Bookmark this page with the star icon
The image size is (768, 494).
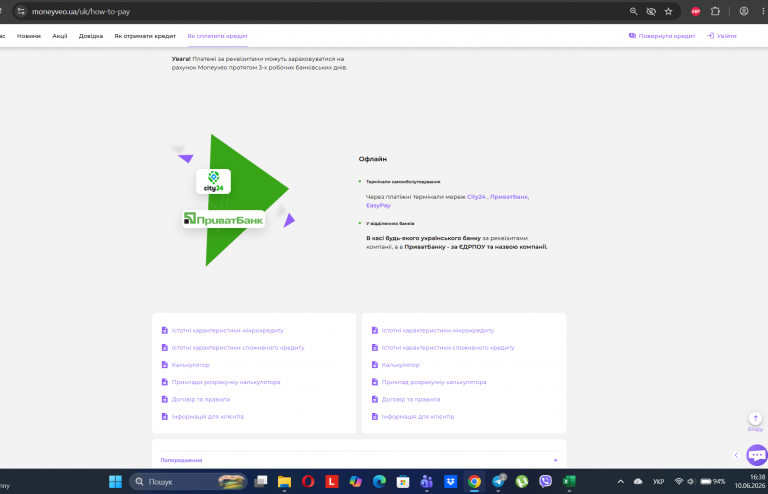(669, 11)
